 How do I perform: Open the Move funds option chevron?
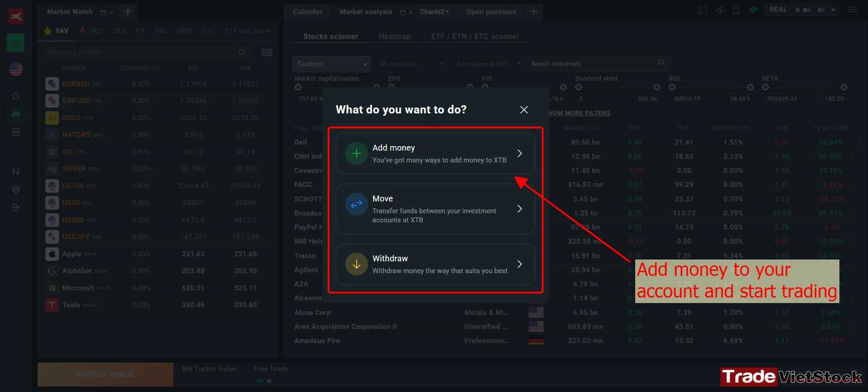[x=520, y=209]
